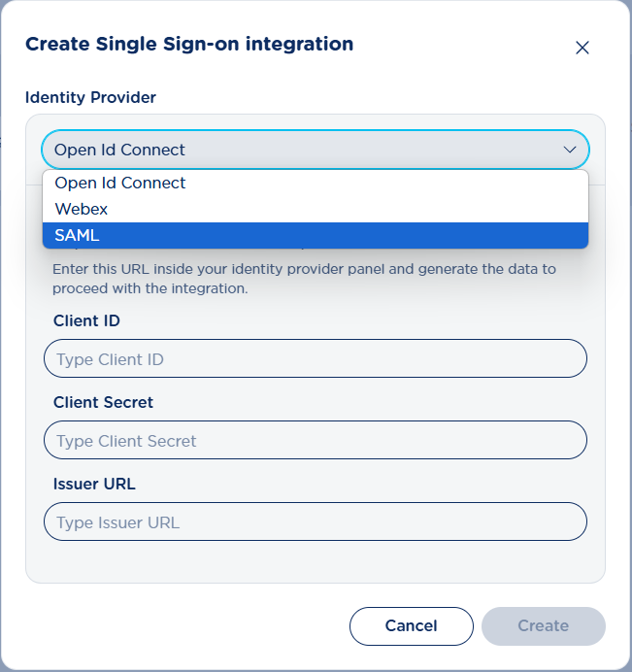Click the dropdown chevron arrow for Identity Provider

pos(570,150)
